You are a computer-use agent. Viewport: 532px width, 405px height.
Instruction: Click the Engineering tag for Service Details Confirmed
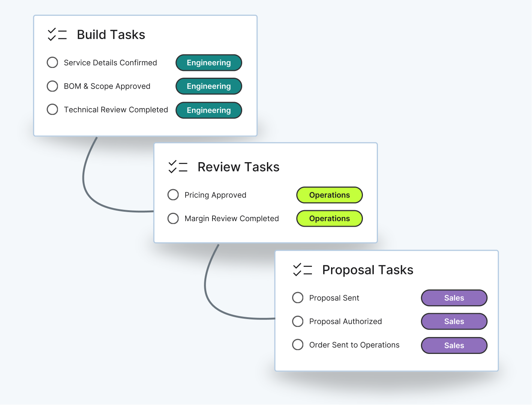tap(208, 63)
